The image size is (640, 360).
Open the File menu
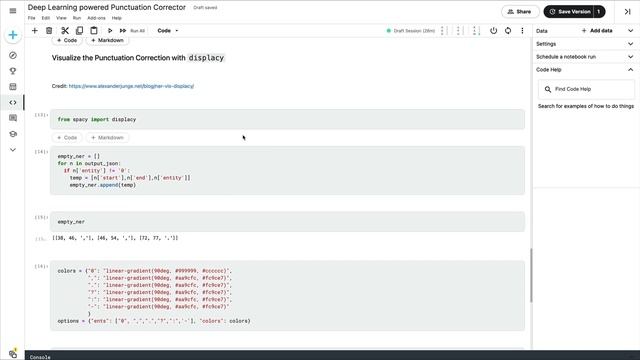pyautogui.click(x=31, y=18)
